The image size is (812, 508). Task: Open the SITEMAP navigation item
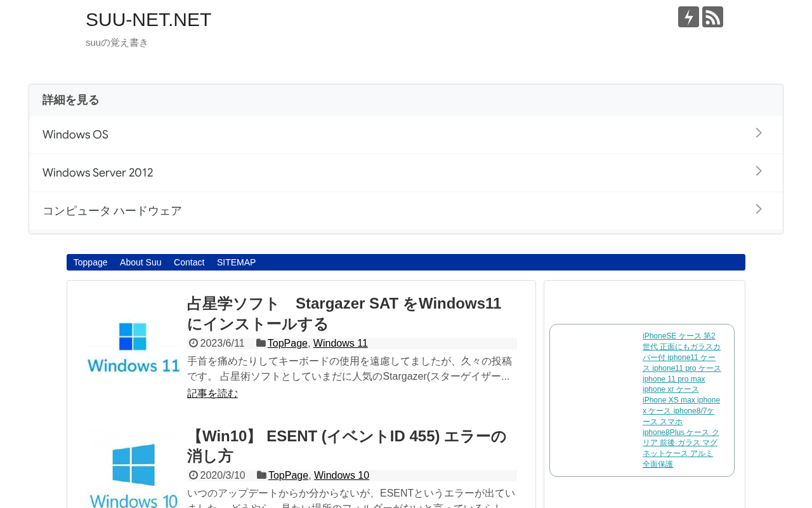(x=237, y=262)
